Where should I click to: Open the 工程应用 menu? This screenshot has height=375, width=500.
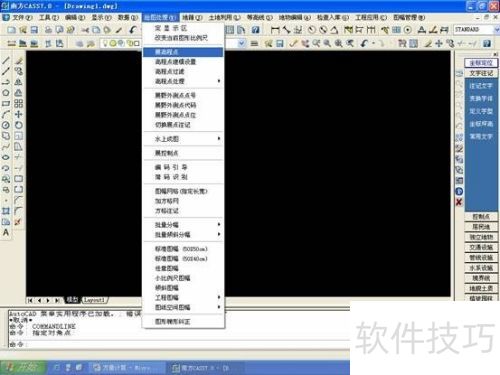coord(371,17)
